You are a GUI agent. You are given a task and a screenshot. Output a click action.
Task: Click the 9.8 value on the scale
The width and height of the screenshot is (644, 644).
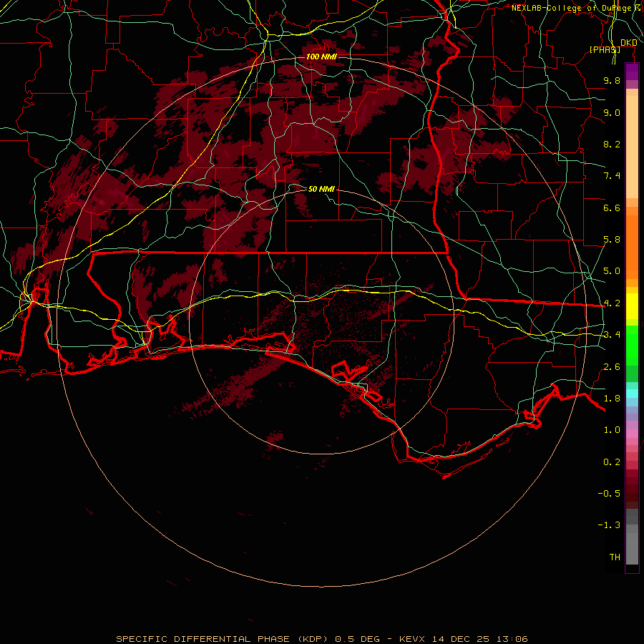point(612,80)
